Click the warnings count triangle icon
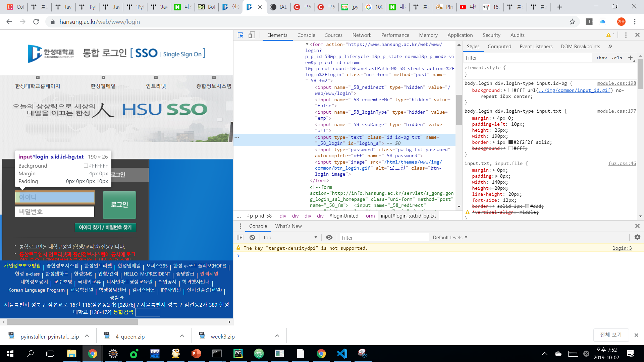This screenshot has height=362, width=644. click(x=608, y=35)
